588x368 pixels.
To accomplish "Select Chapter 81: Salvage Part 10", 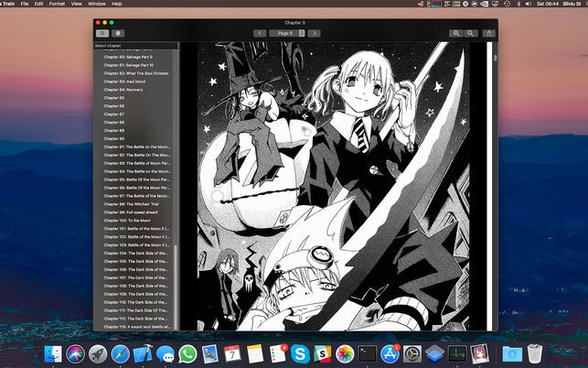I will point(129,65).
